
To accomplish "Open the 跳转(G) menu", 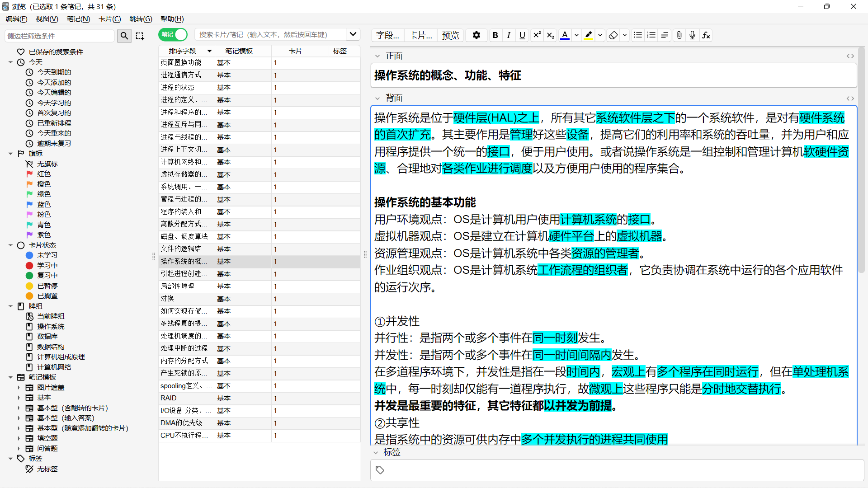I will (x=141, y=19).
